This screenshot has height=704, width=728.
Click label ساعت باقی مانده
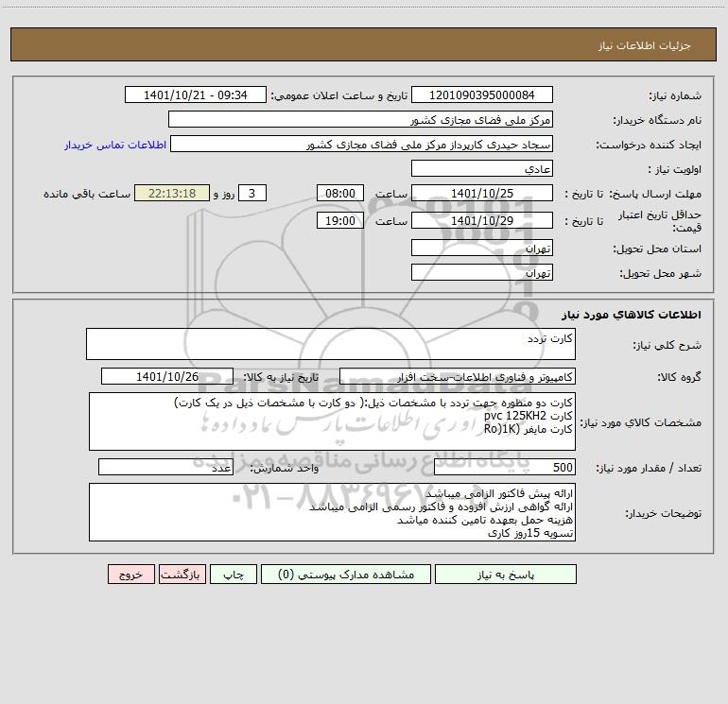[x=87, y=194]
